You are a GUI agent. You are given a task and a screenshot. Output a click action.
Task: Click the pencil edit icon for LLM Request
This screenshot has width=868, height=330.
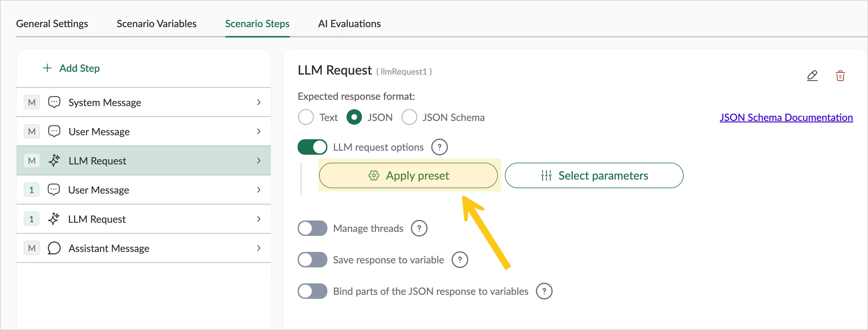pos(812,75)
